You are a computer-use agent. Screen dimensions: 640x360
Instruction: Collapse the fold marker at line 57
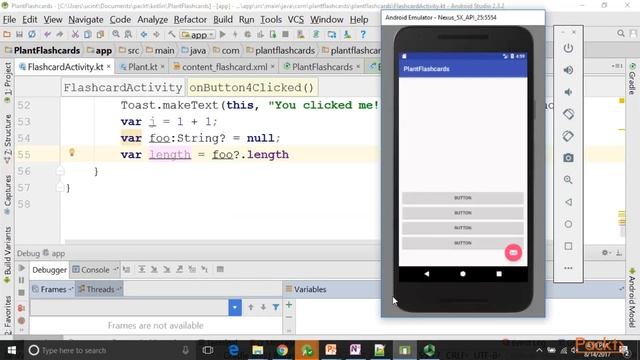click(60, 188)
